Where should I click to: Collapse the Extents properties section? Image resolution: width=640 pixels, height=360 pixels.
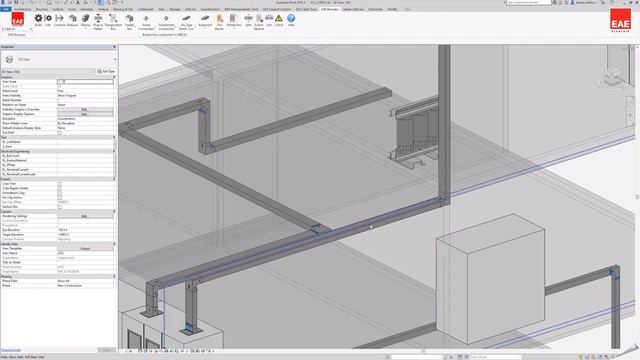pos(114,179)
